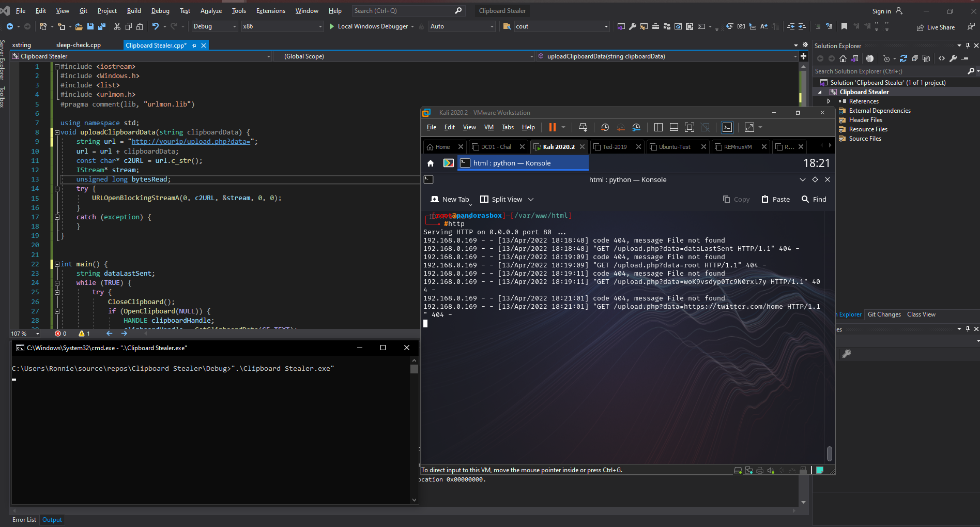
Task: Click Kali panel home icon
Action: [431, 163]
